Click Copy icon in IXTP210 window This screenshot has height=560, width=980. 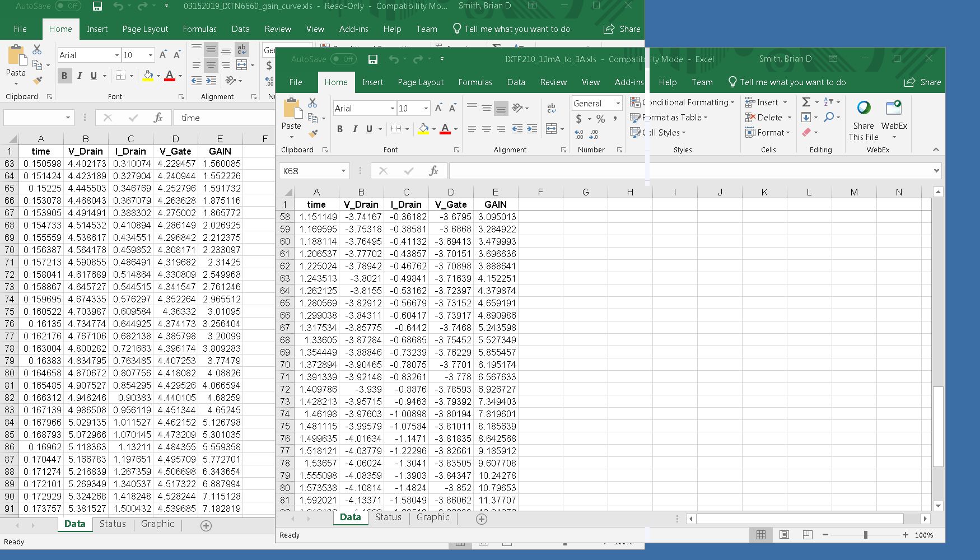coord(312,118)
